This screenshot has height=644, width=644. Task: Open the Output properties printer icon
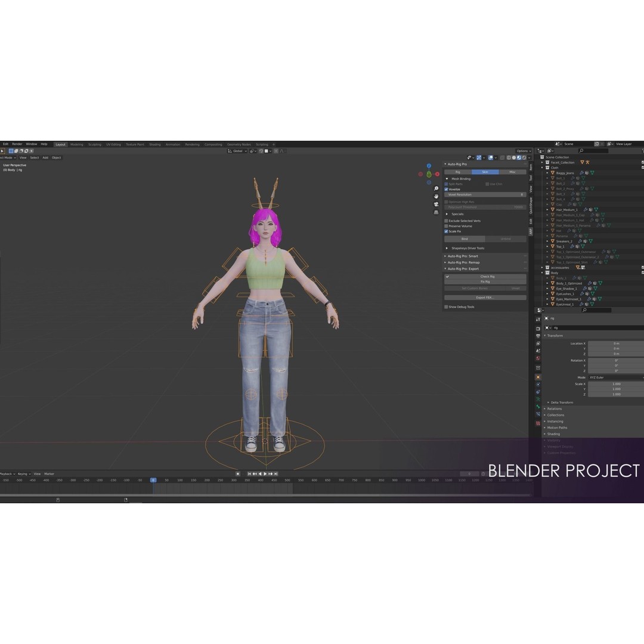pyautogui.click(x=538, y=336)
